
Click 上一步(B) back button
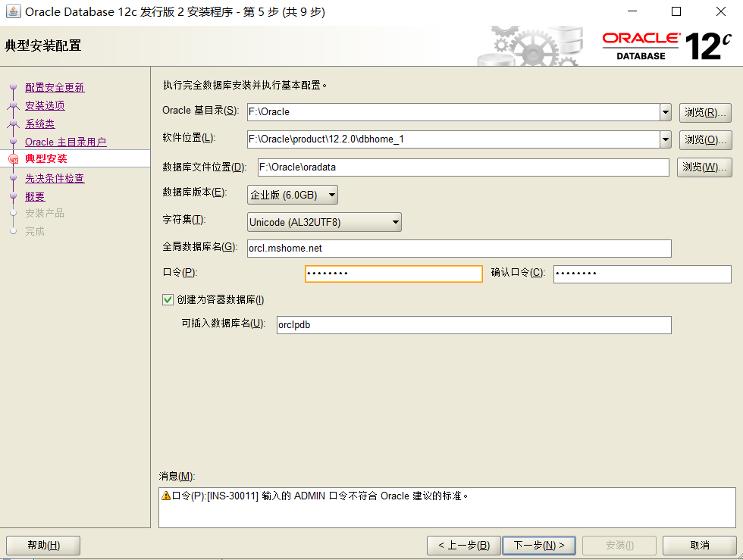464,546
